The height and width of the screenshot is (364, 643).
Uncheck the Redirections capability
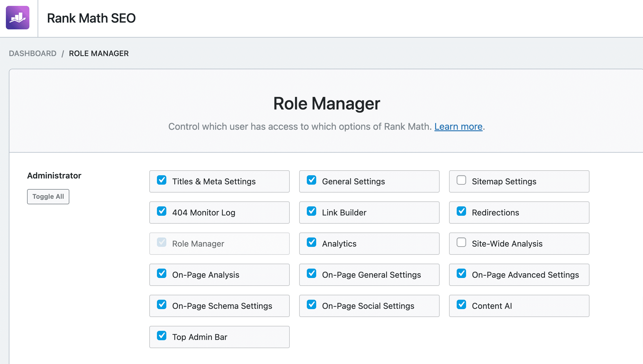click(x=461, y=211)
